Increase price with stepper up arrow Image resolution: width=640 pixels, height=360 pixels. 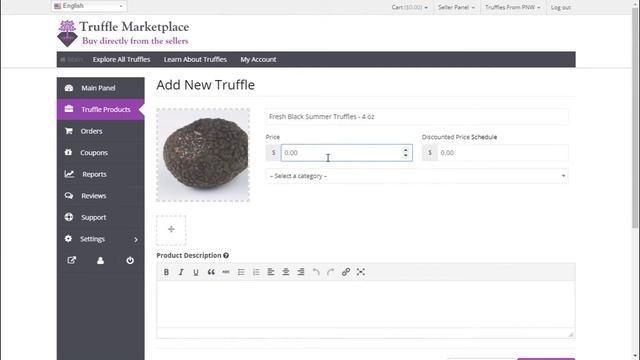click(x=405, y=150)
